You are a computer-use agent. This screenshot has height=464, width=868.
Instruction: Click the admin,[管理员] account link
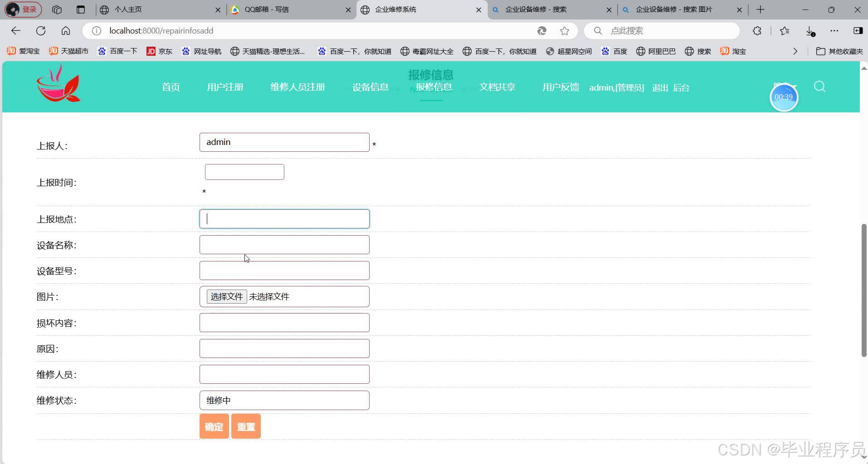[x=616, y=88]
